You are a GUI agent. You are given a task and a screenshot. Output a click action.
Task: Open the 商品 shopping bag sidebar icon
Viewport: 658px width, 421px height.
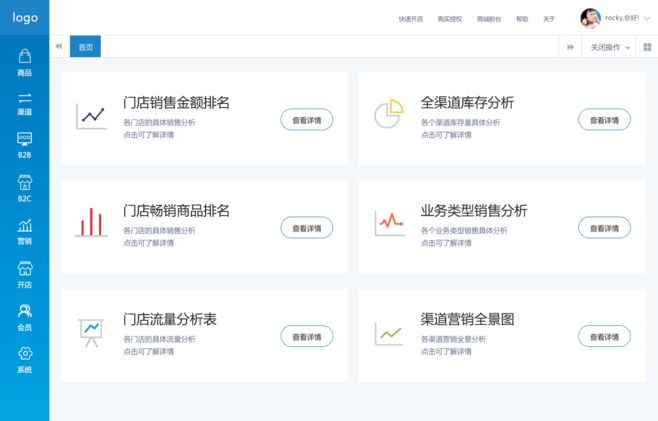25,56
